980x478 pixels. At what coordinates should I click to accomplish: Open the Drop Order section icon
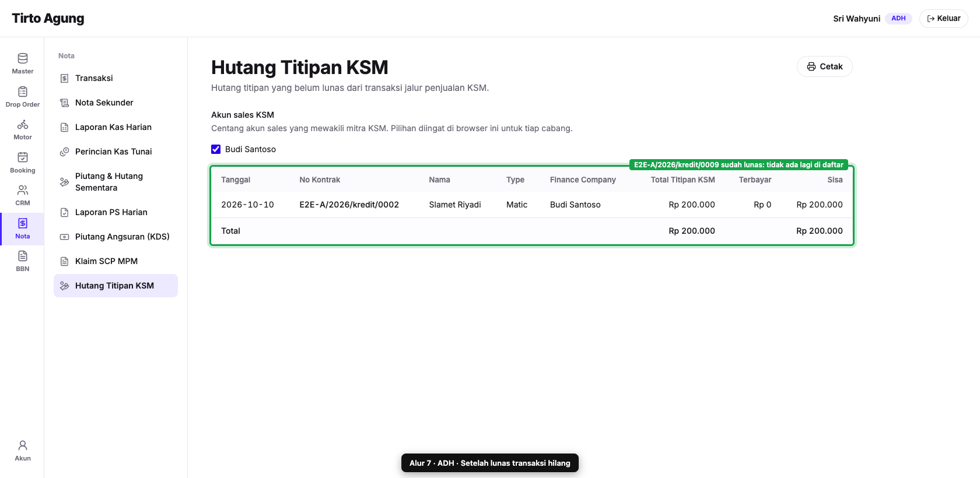pos(23,92)
